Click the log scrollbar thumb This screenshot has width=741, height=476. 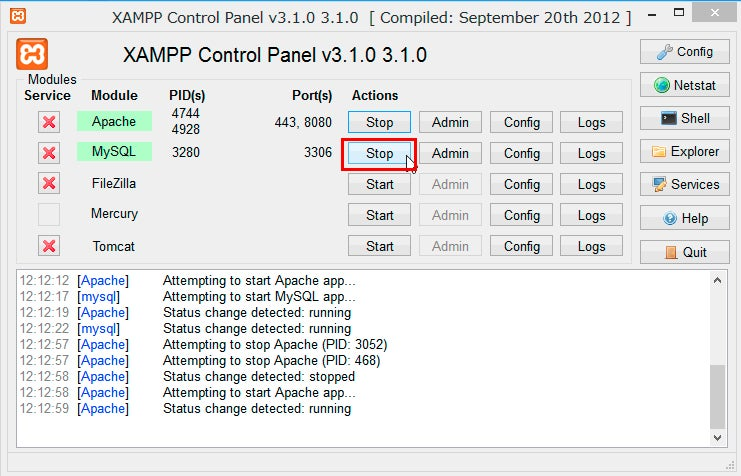point(717,396)
